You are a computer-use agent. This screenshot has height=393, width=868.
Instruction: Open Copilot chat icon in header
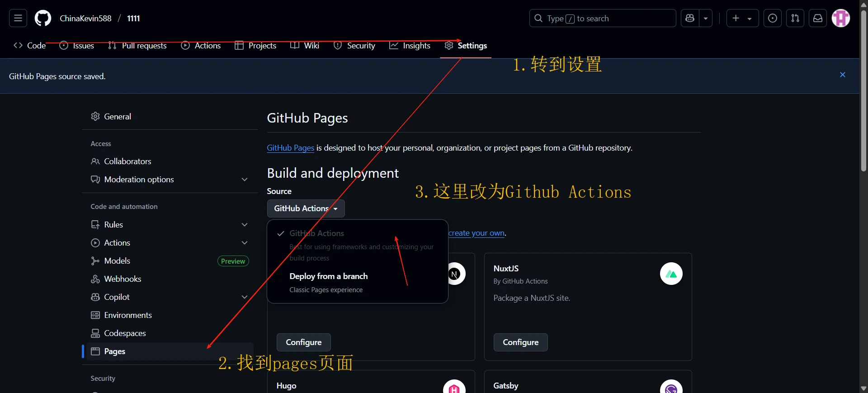pos(690,18)
